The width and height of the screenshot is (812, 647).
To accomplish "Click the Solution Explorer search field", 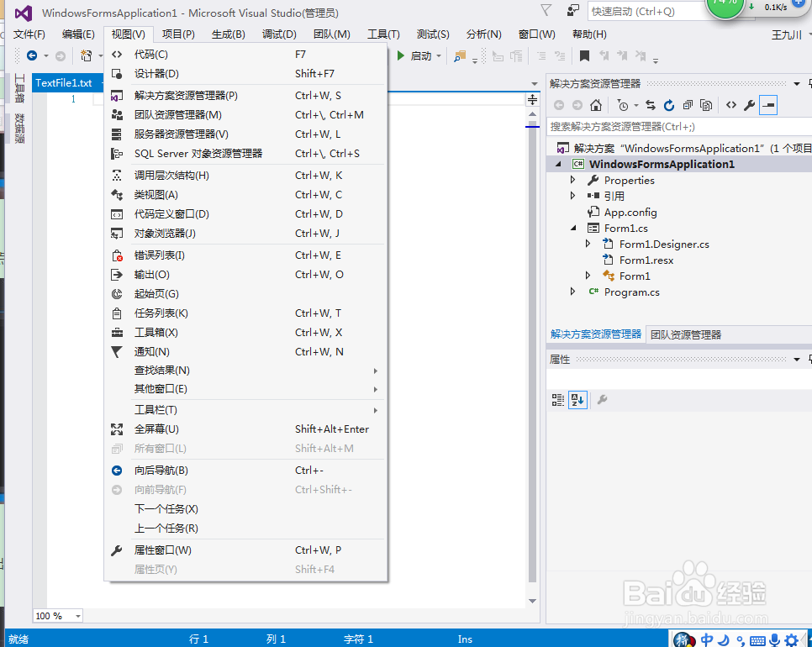I will pyautogui.click(x=679, y=126).
